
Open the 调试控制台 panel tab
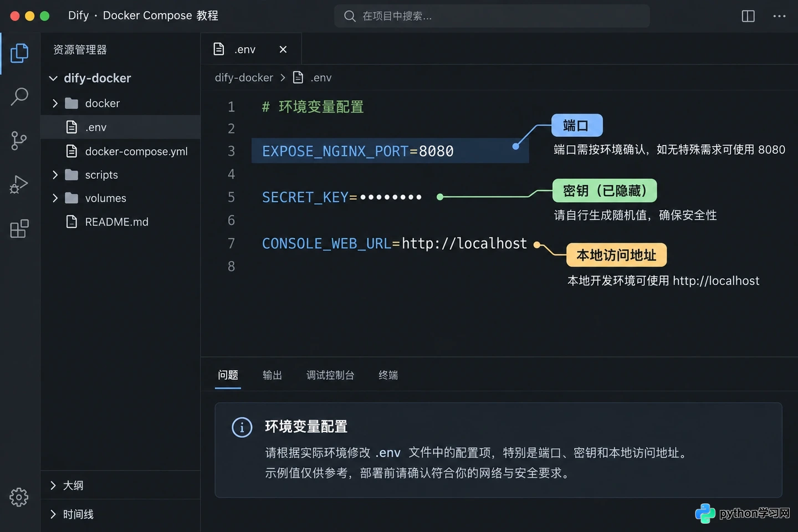pyautogui.click(x=330, y=375)
